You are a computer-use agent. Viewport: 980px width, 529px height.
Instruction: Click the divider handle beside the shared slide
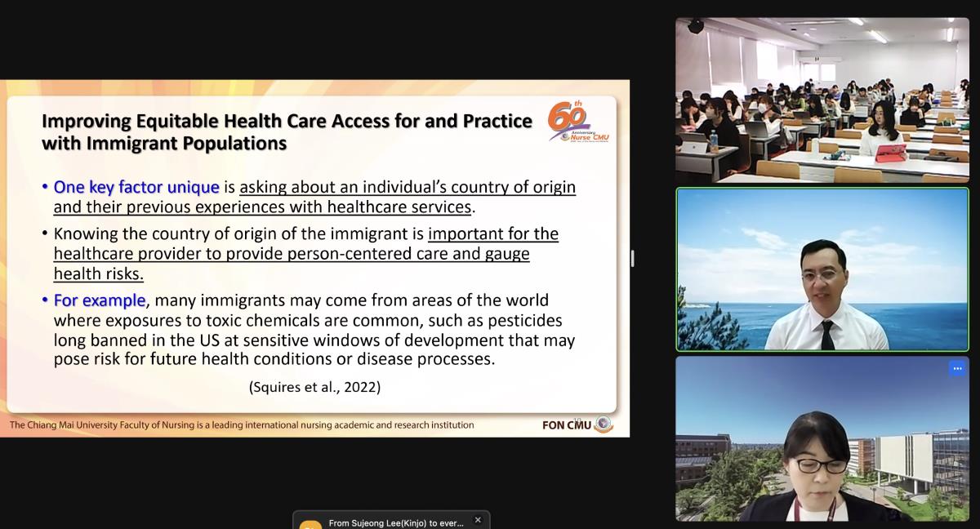coord(633,259)
